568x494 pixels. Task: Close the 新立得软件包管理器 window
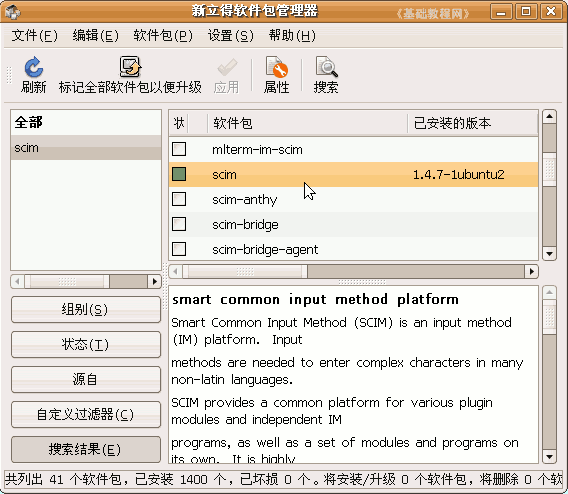click(551, 12)
